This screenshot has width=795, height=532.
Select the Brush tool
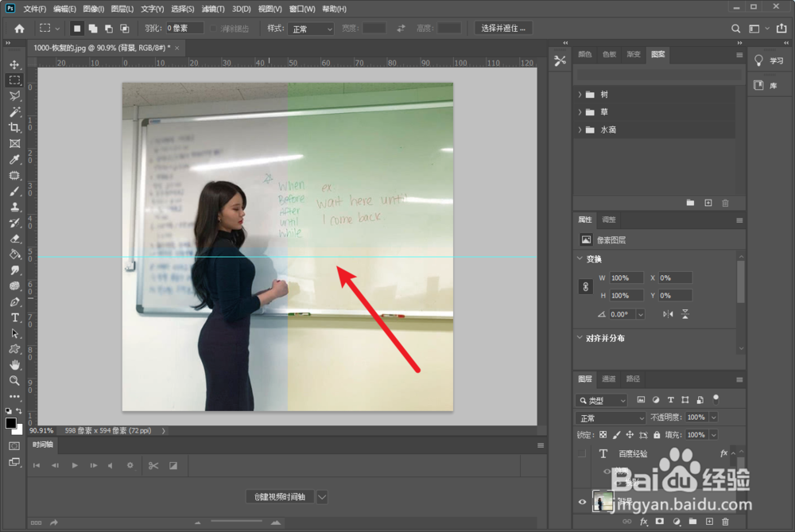(x=14, y=191)
